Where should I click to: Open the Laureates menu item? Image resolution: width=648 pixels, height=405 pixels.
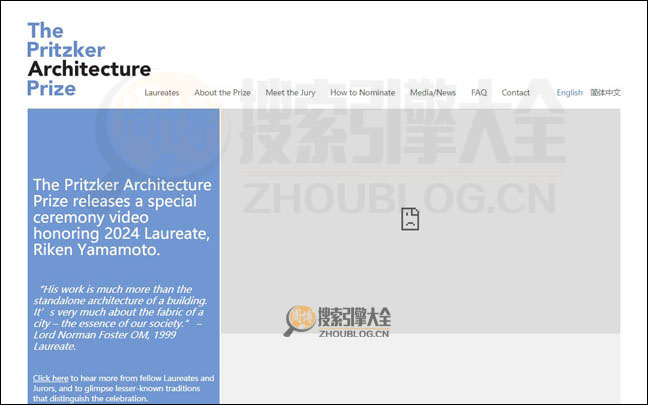[x=162, y=93]
